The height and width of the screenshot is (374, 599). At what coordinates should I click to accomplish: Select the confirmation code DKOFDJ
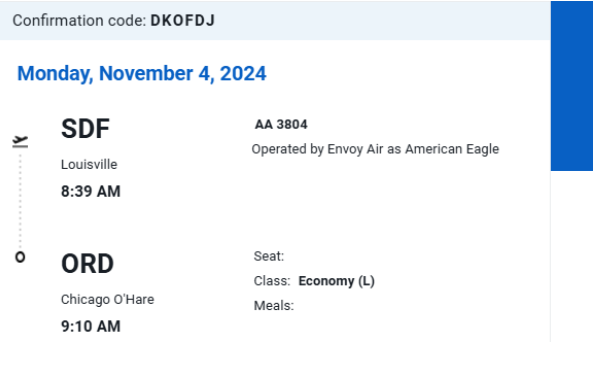click(183, 21)
